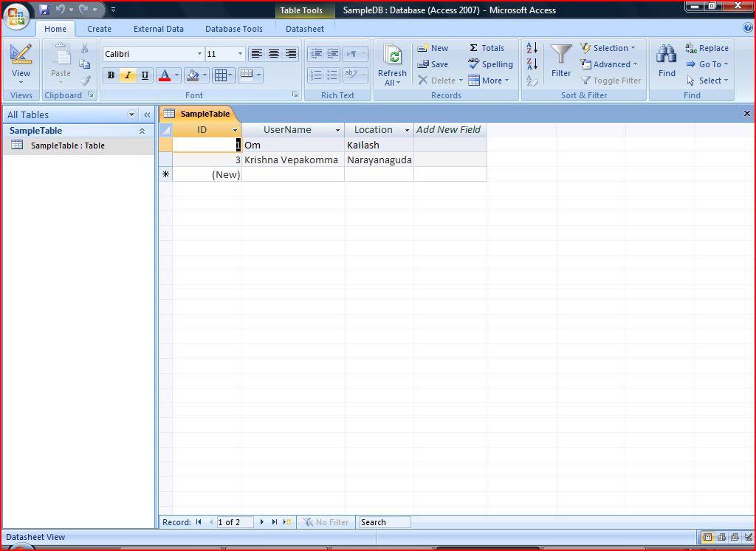Collapse the navigation pane with shutter arrows
Image resolution: width=756 pixels, height=551 pixels.
point(147,114)
